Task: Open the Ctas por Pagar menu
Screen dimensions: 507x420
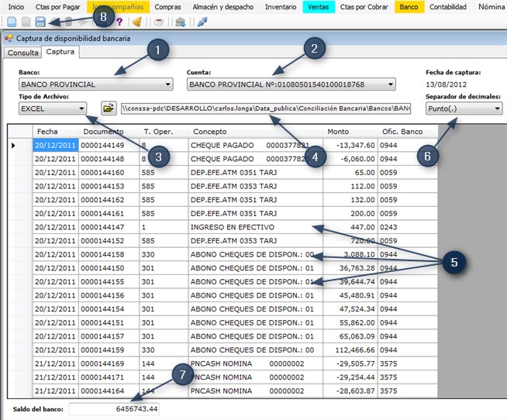Action: [x=57, y=7]
